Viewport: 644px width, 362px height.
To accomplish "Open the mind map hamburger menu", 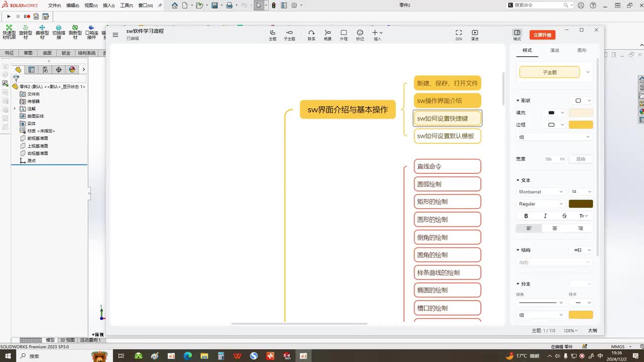I will 115,35.
